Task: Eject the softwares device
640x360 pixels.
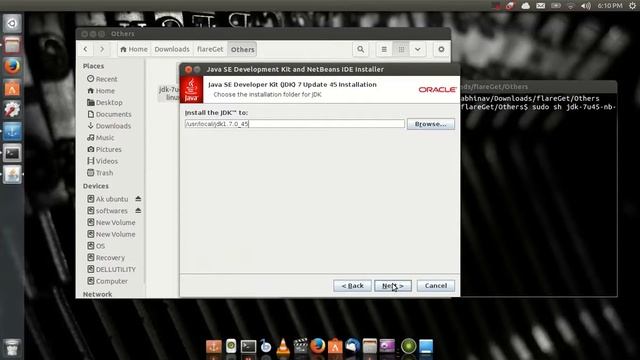Action: point(138,211)
